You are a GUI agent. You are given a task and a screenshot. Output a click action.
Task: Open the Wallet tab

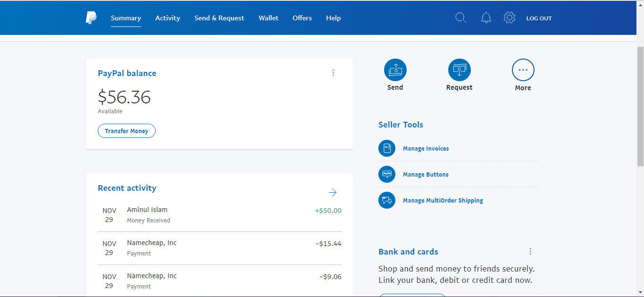[x=268, y=18]
